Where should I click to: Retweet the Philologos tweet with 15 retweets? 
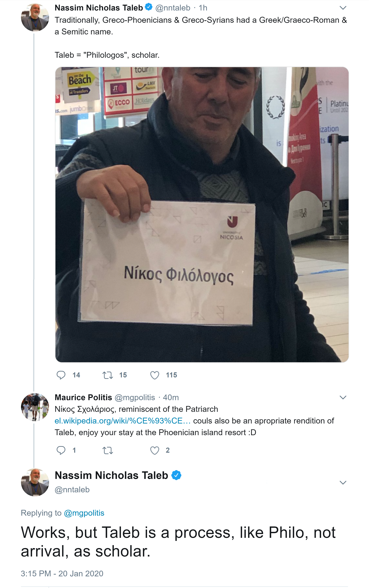pos(108,375)
